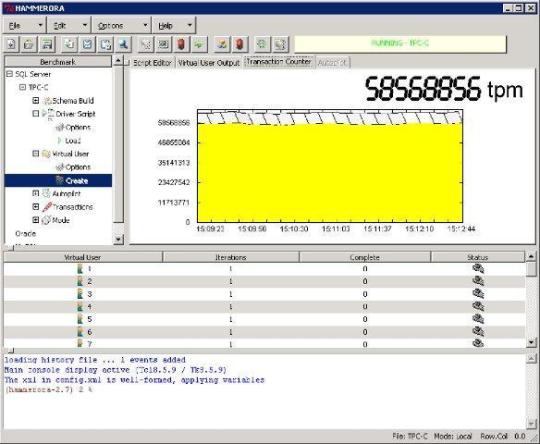
Task: Click the Status column header
Action: 478,257
